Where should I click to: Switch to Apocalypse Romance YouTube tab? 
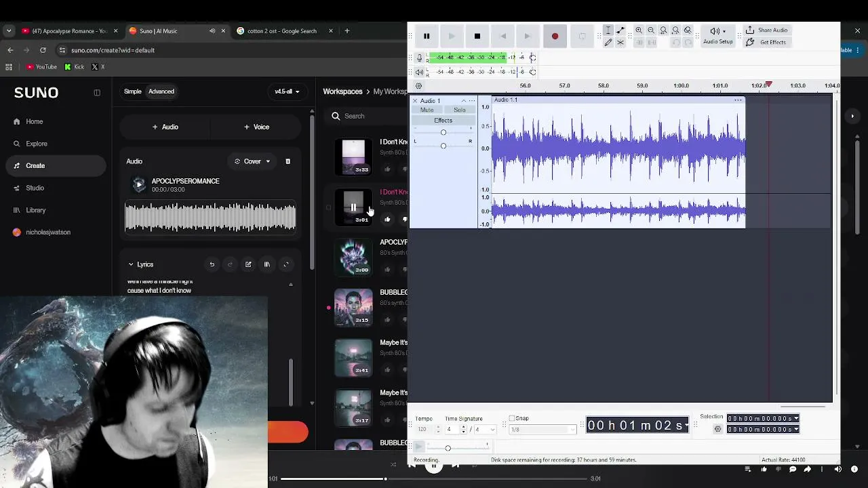tap(69, 30)
